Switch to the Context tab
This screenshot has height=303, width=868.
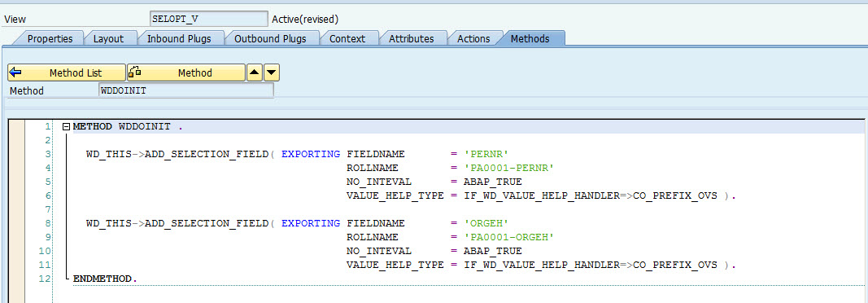click(347, 39)
